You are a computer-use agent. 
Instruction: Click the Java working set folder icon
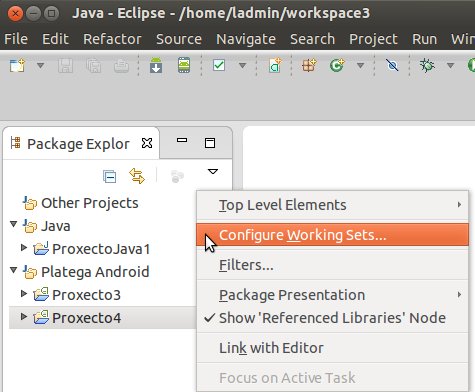(x=29, y=226)
